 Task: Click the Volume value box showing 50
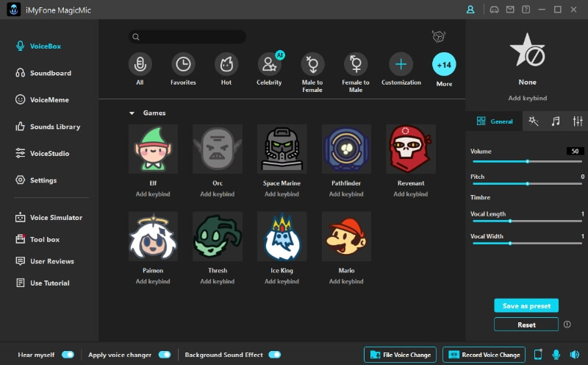click(x=575, y=151)
